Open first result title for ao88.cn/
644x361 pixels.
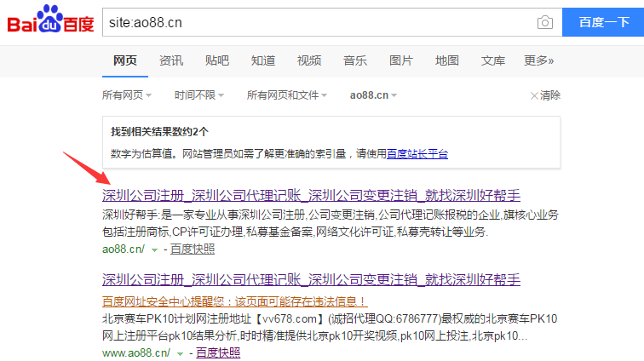311,196
